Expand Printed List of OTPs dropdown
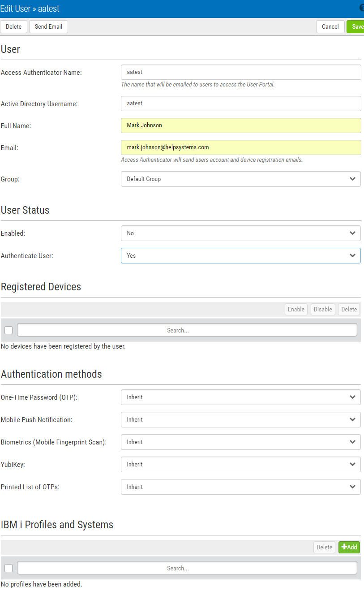 coord(240,487)
